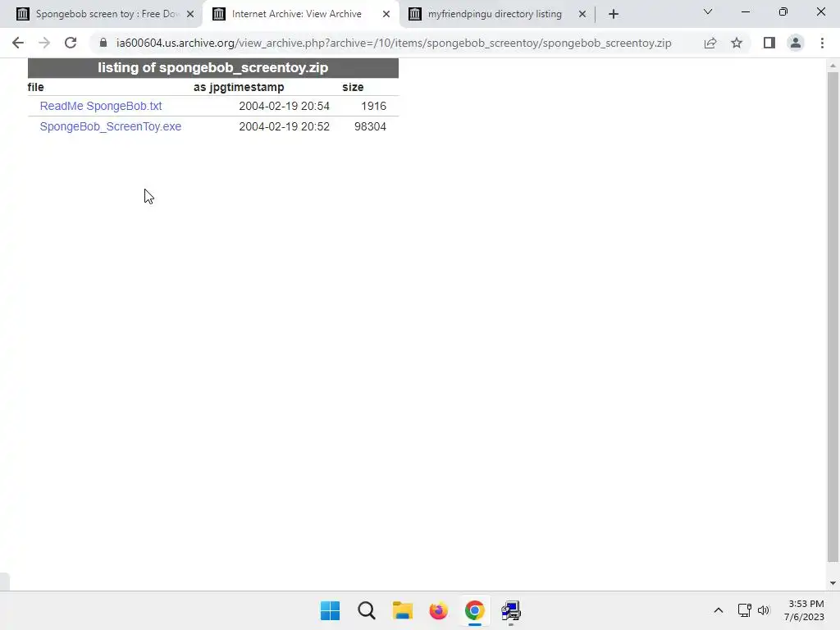Open the computer monitor app in the taskbar
The image size is (840, 630).
tap(510, 610)
